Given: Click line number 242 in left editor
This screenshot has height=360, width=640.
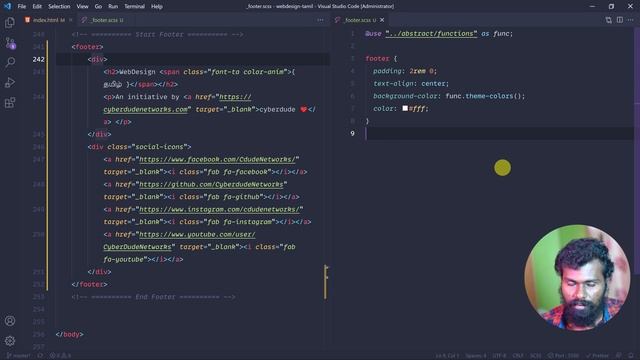Looking at the screenshot, I should [x=38, y=59].
